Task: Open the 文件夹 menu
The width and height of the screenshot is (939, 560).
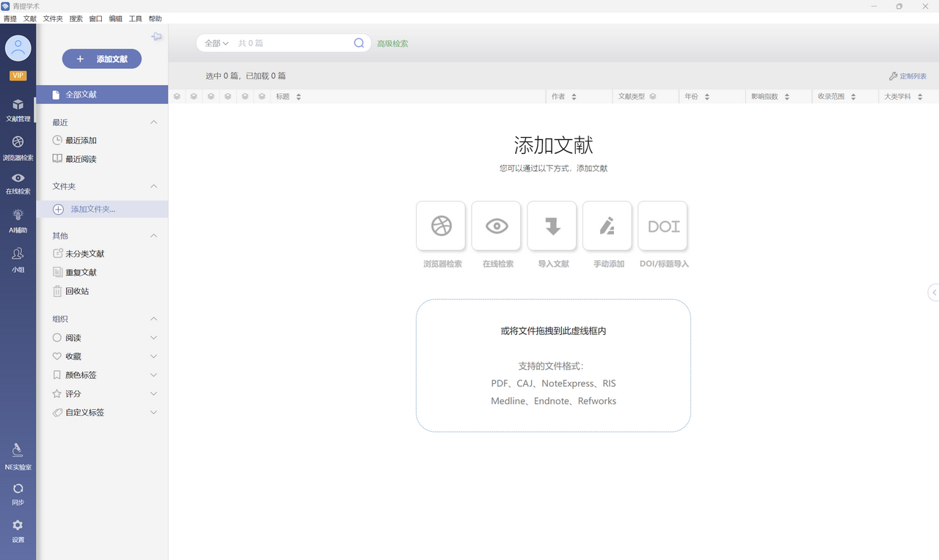Action: coord(53,19)
